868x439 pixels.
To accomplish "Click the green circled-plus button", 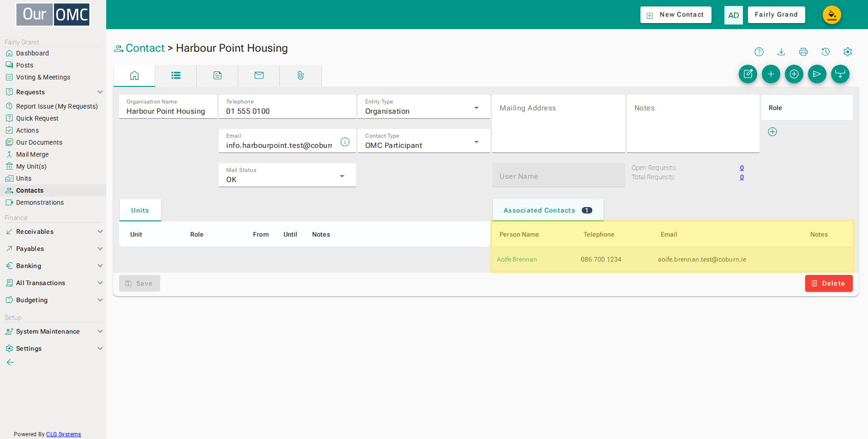I will (794, 74).
